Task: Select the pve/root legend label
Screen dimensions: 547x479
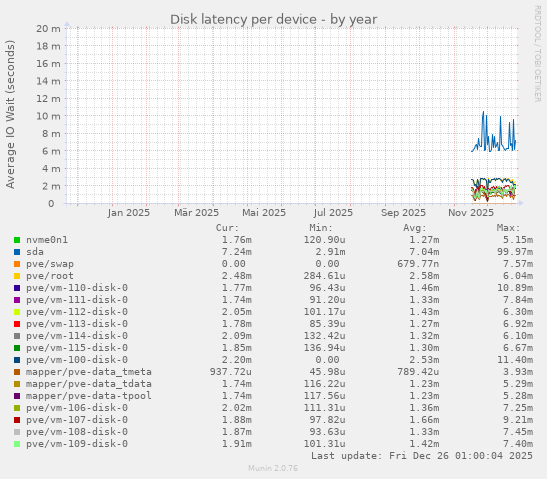Action: [50, 276]
